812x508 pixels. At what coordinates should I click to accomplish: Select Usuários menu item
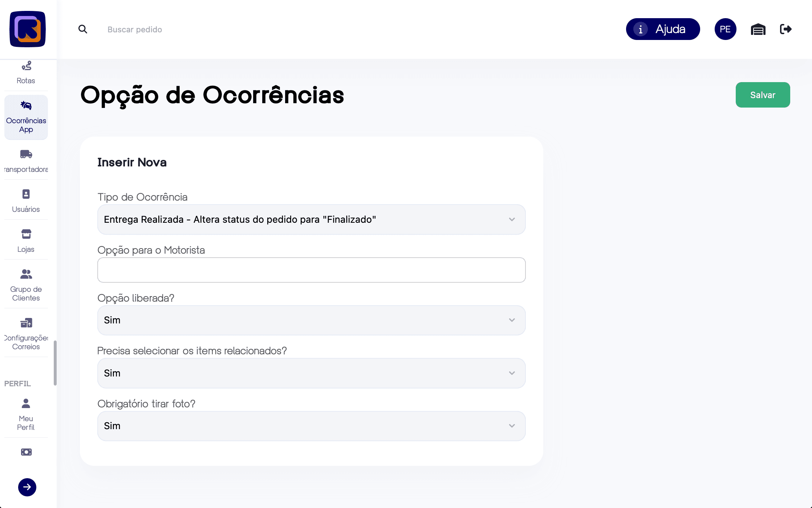pos(26,200)
